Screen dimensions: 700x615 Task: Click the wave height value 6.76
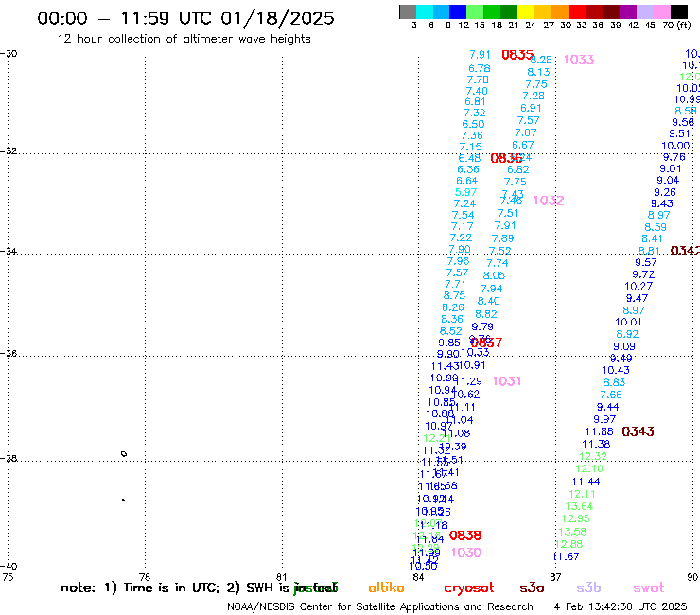[x=479, y=68]
